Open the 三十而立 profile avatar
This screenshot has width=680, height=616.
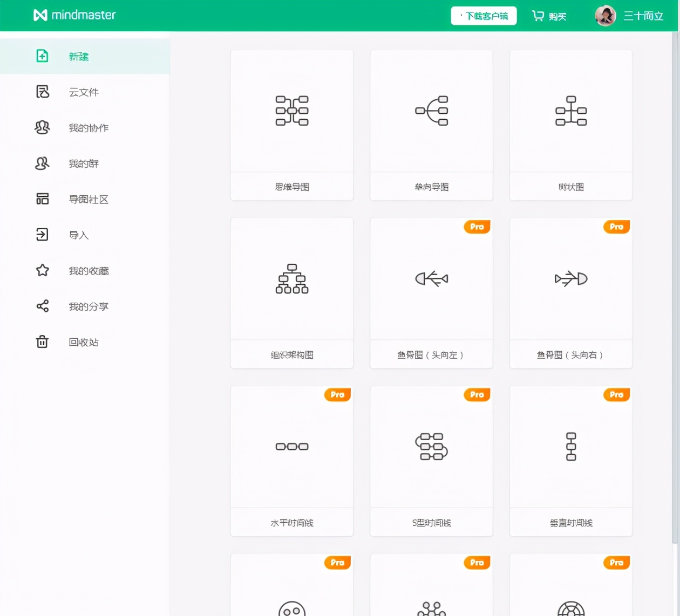(605, 16)
